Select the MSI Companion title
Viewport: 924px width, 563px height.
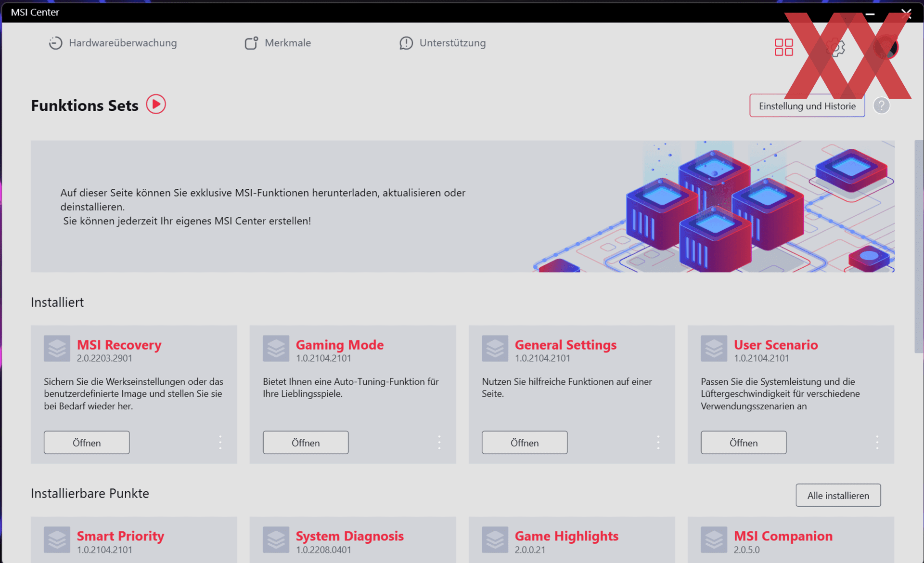pos(783,536)
